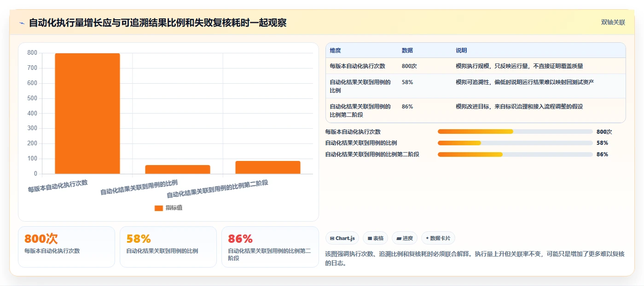Click the 双轴关联 label in header

pyautogui.click(x=613, y=22)
